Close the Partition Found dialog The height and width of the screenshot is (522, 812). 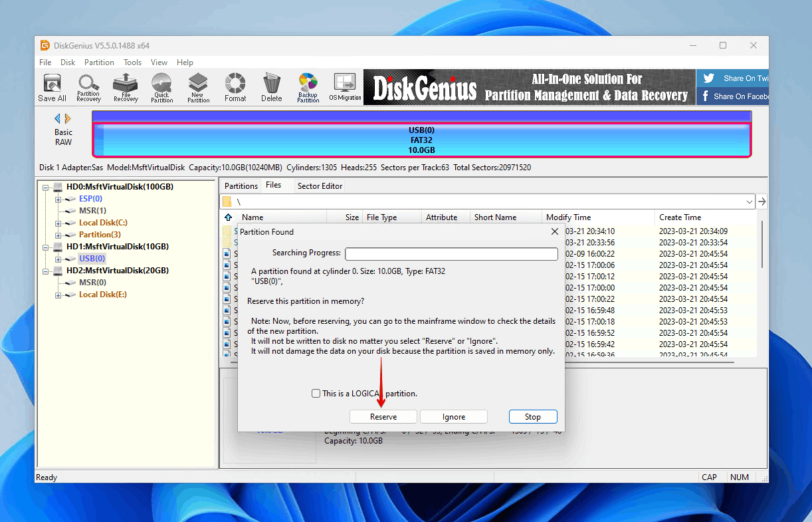click(555, 231)
